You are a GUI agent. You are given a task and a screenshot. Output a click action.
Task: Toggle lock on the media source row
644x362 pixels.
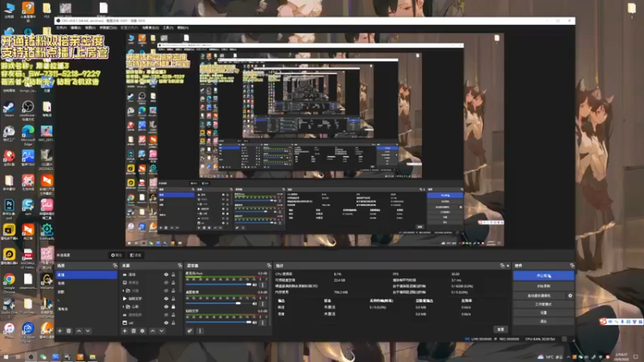tap(173, 298)
